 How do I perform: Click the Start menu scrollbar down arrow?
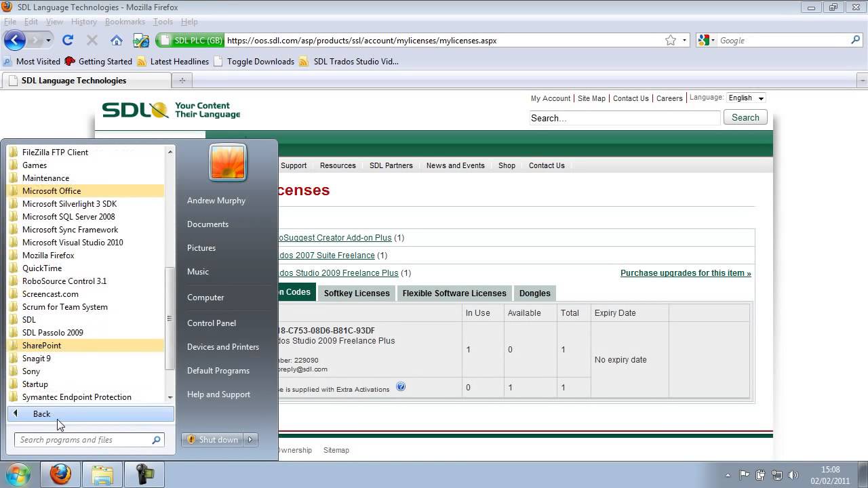tap(170, 398)
